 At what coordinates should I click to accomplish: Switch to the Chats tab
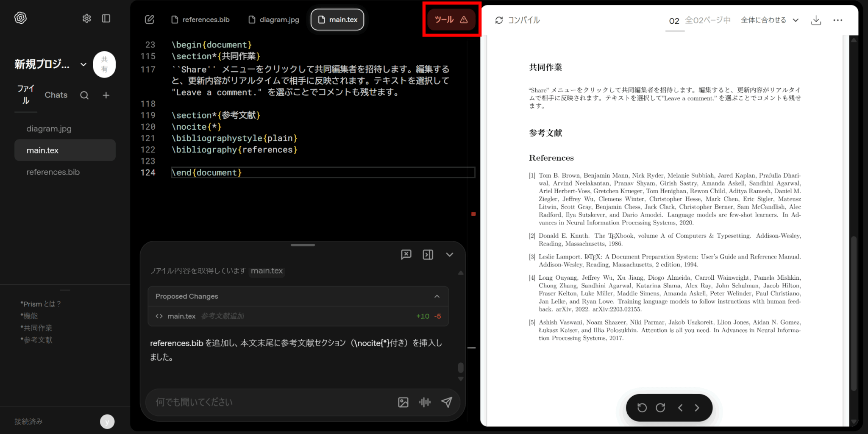tap(56, 95)
